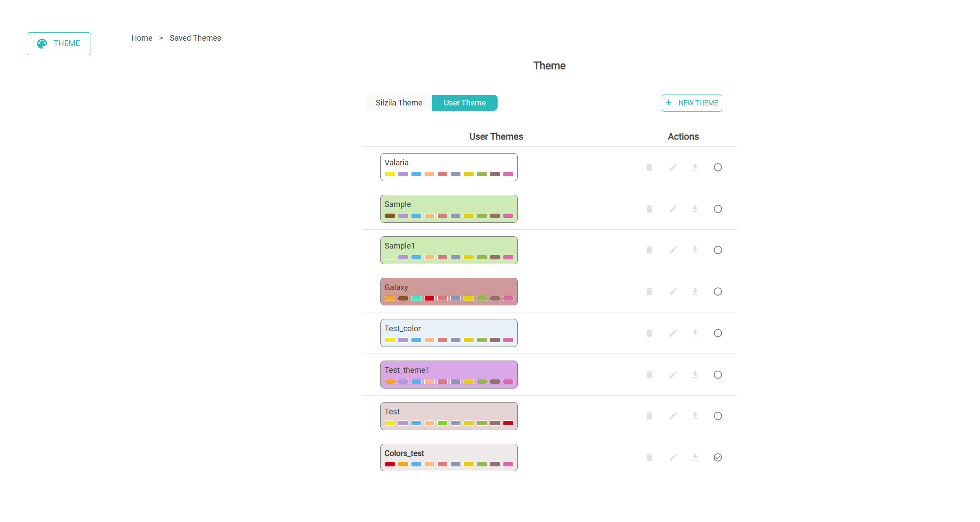Edit the Test_theme1 theme

coord(673,375)
